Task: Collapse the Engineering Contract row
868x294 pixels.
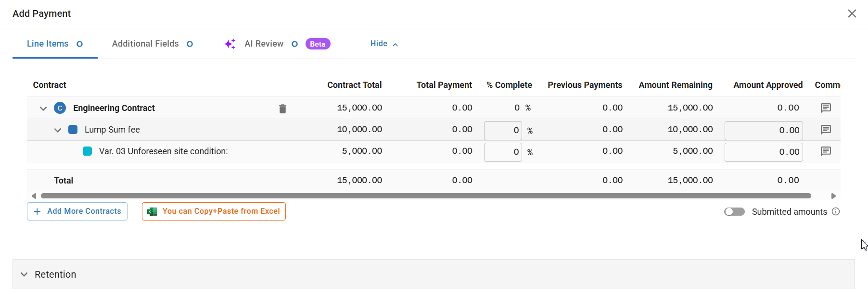Action: click(43, 109)
